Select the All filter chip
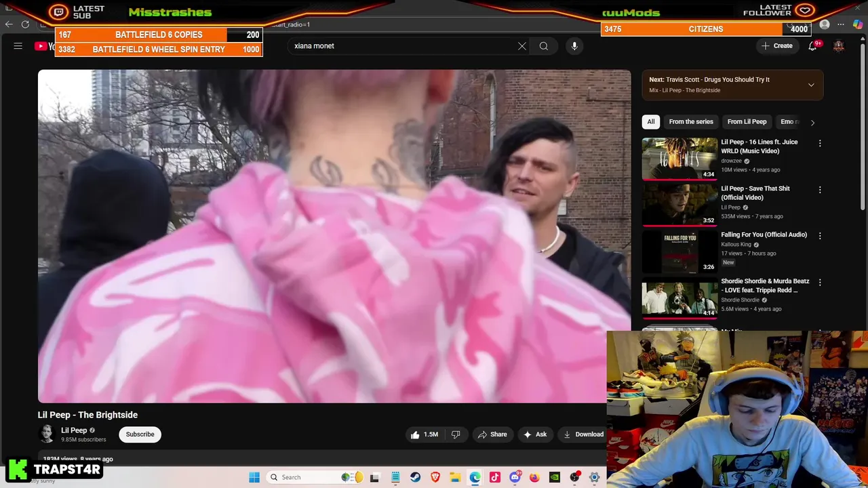 pyautogui.click(x=651, y=121)
